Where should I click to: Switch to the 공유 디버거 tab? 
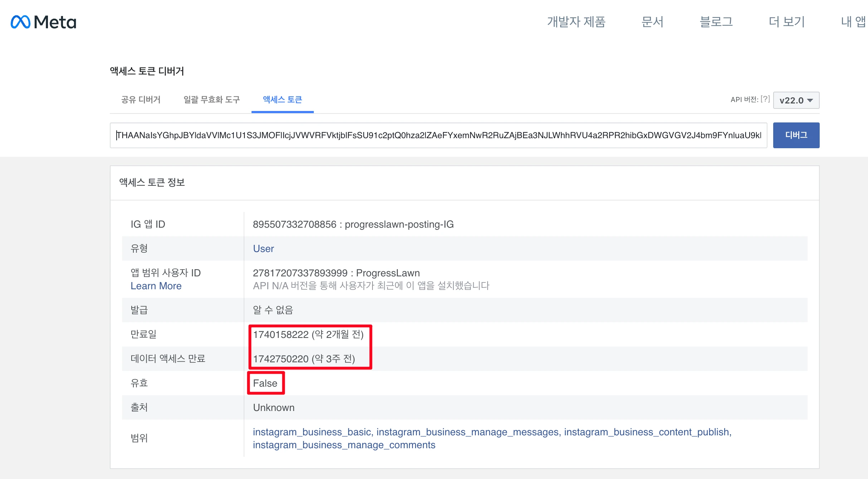pos(141,100)
